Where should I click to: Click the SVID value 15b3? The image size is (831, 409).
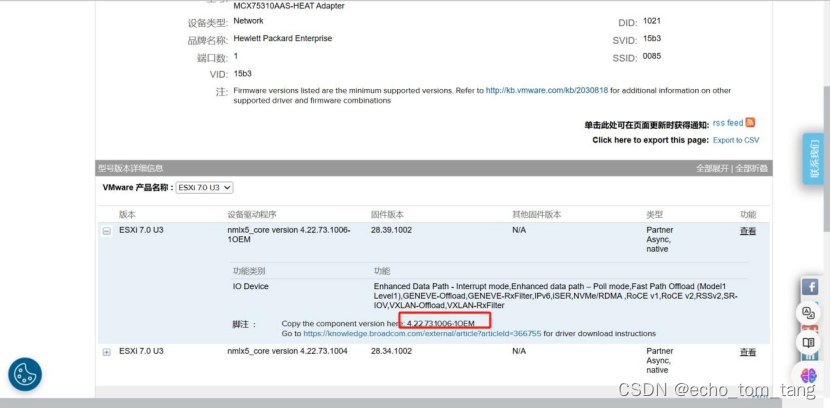click(x=652, y=39)
